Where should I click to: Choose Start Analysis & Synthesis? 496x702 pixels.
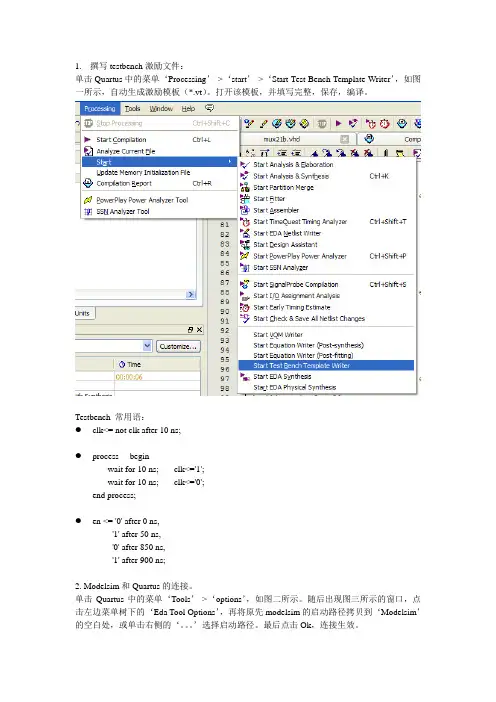point(291,176)
